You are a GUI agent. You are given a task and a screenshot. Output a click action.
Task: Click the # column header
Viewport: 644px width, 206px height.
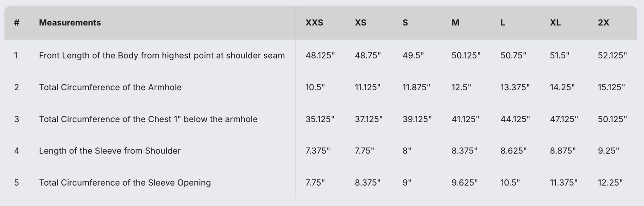click(x=16, y=23)
